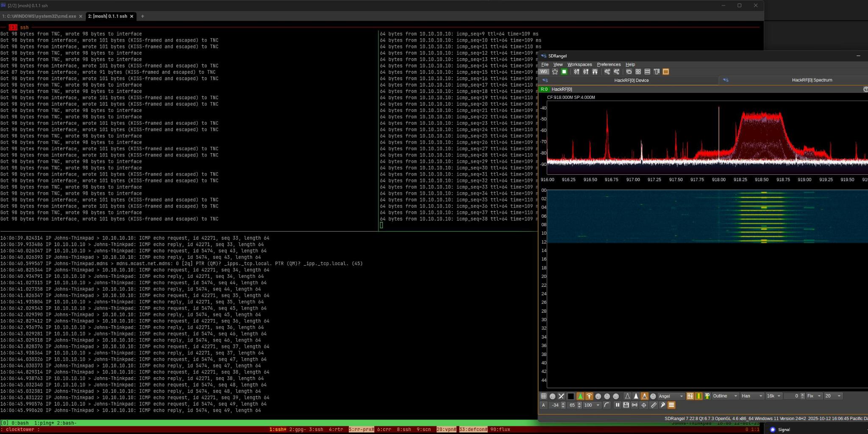Cascade sub-windows in the SDRangel workspace
Image resolution: width=868 pixels, height=434 pixels.
(629, 72)
